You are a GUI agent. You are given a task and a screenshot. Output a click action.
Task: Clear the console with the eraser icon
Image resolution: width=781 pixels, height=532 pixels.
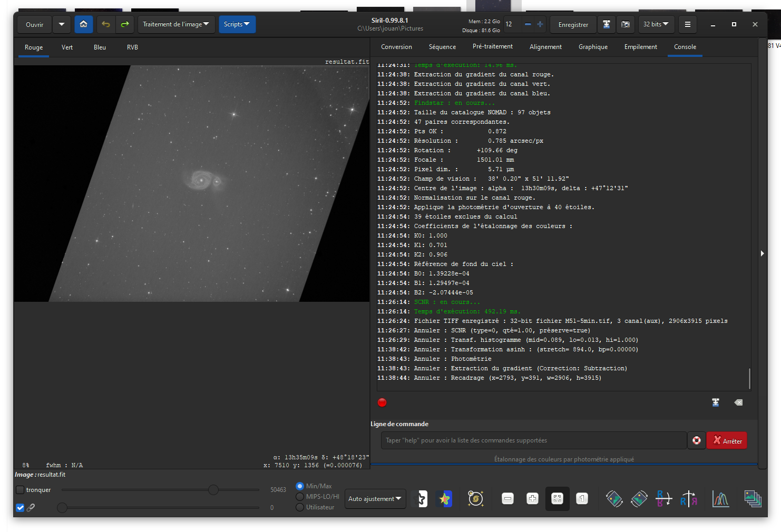[738, 402]
